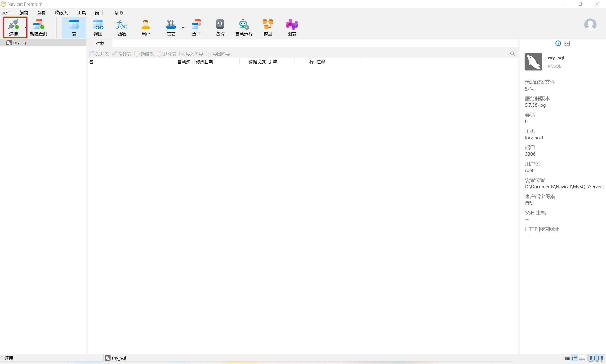Sort by the 数据长度 column header
This screenshot has width=606, height=364.
click(253, 62)
